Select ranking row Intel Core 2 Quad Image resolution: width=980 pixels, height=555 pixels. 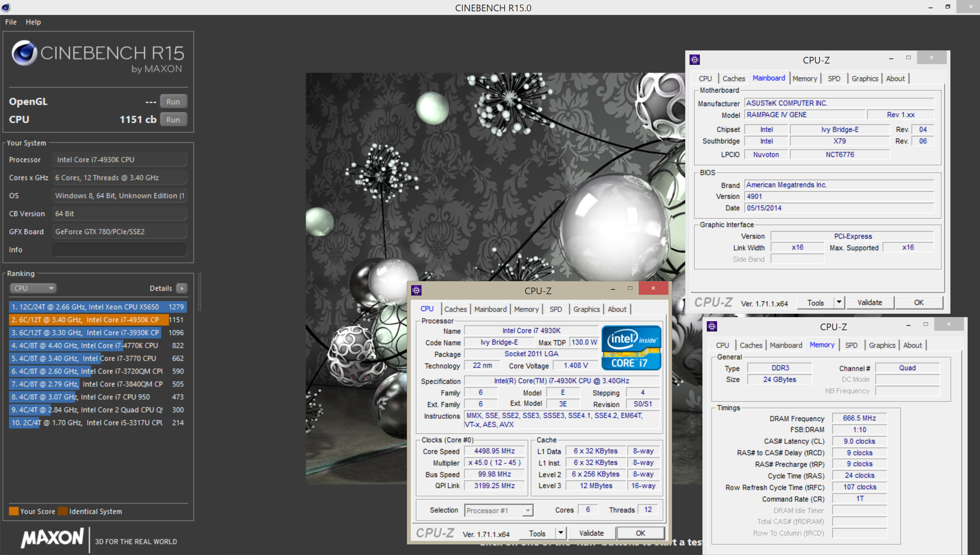(97, 410)
